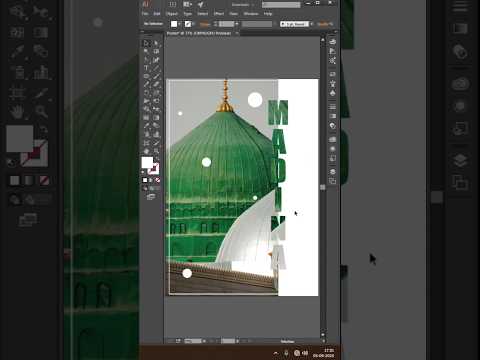Viewport: 480px width, 360px height.
Task: Open the Gradient panel icon in dock
Action: 332,116
